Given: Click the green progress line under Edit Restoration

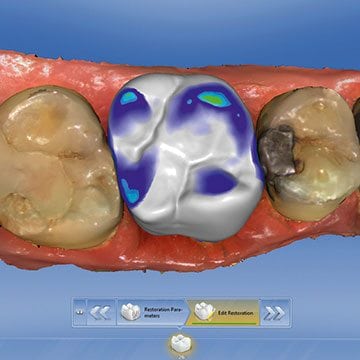Looking at the screenshot, I should tap(224, 323).
